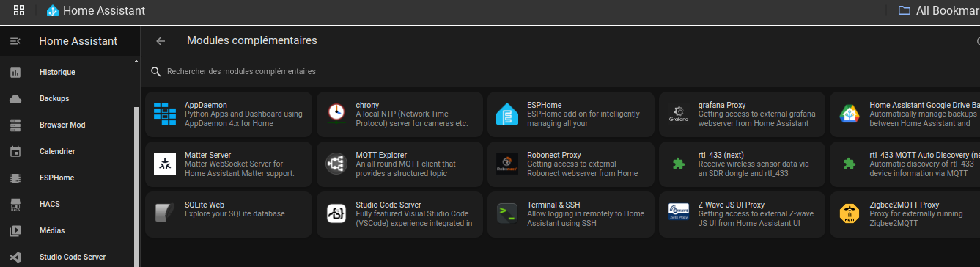Click the Browser Mod server icon

tap(15, 125)
